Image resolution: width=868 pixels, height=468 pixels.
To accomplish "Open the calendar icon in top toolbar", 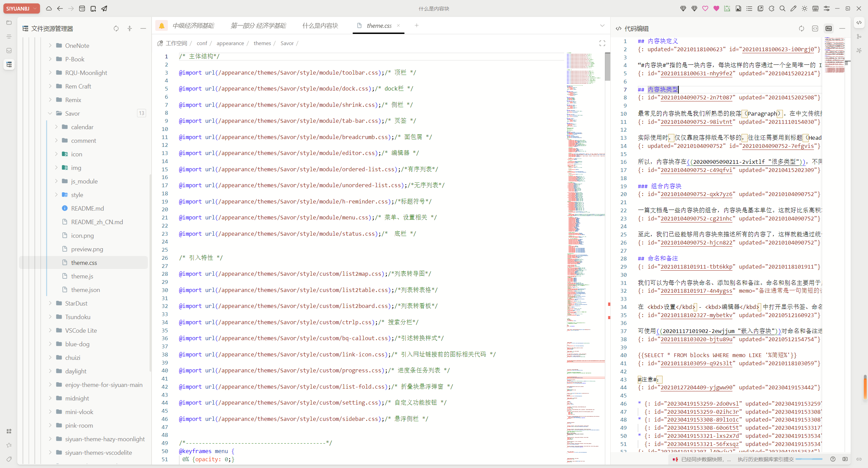I will pos(82,8).
